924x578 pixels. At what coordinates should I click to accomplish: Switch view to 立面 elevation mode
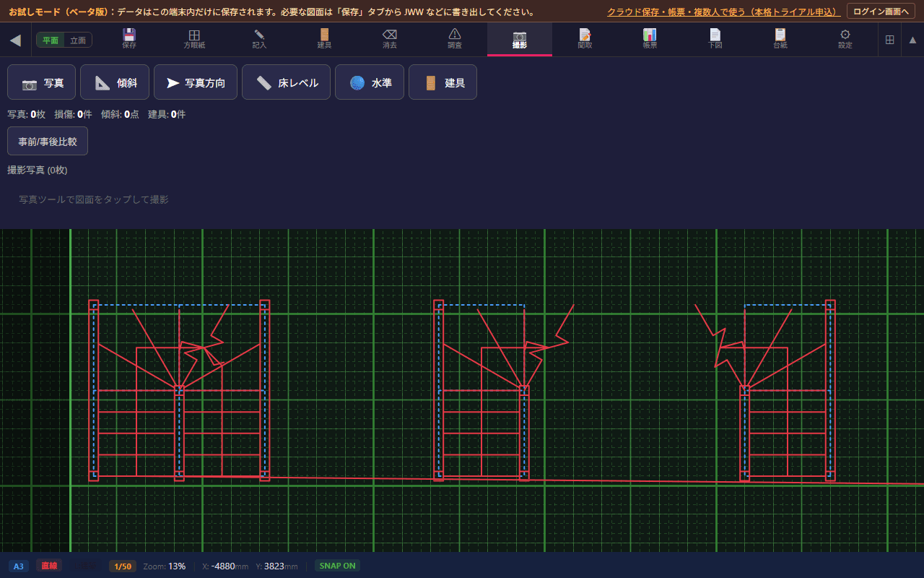coord(78,40)
